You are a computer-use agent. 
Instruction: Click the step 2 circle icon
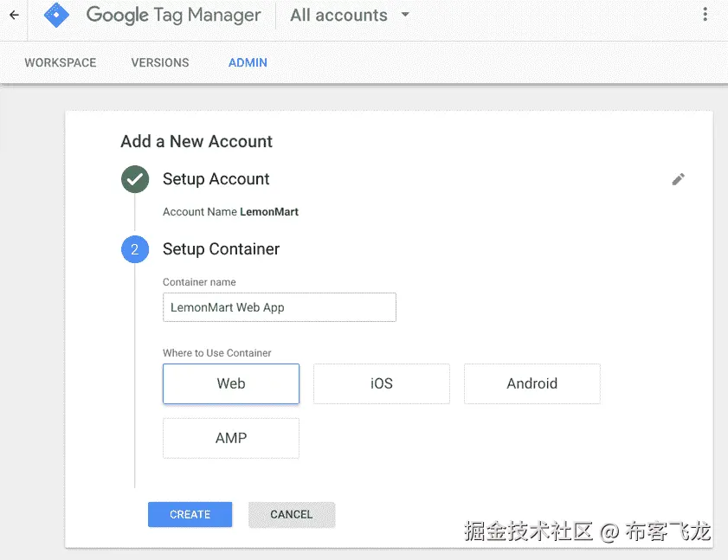[x=135, y=249]
